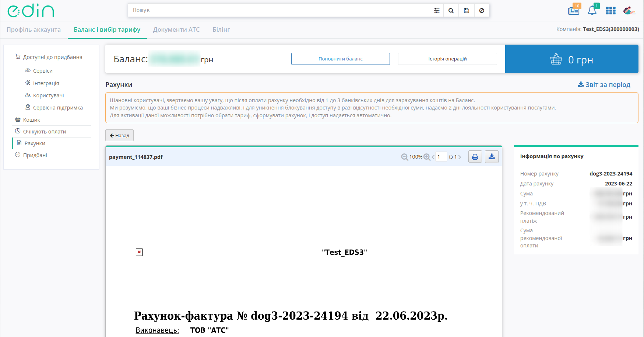Open Документи АТС tab
The image size is (644, 337).
[x=176, y=29]
